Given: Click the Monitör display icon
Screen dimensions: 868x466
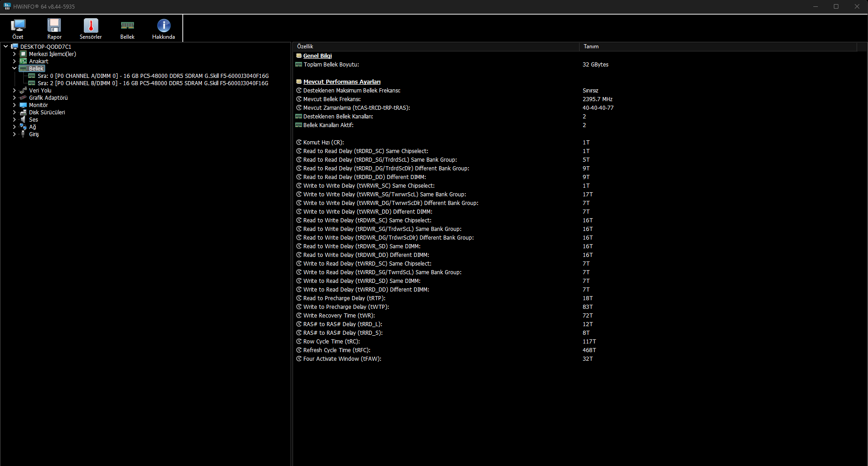Looking at the screenshot, I should [23, 105].
